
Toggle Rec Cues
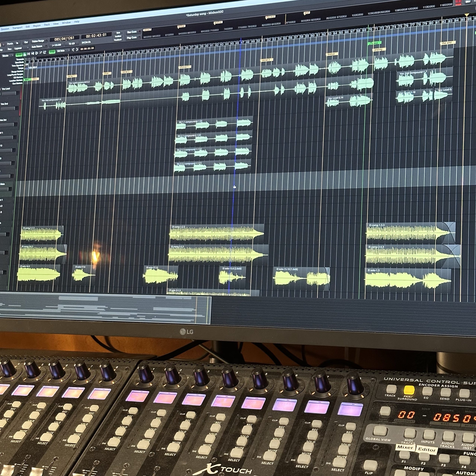point(134,32)
